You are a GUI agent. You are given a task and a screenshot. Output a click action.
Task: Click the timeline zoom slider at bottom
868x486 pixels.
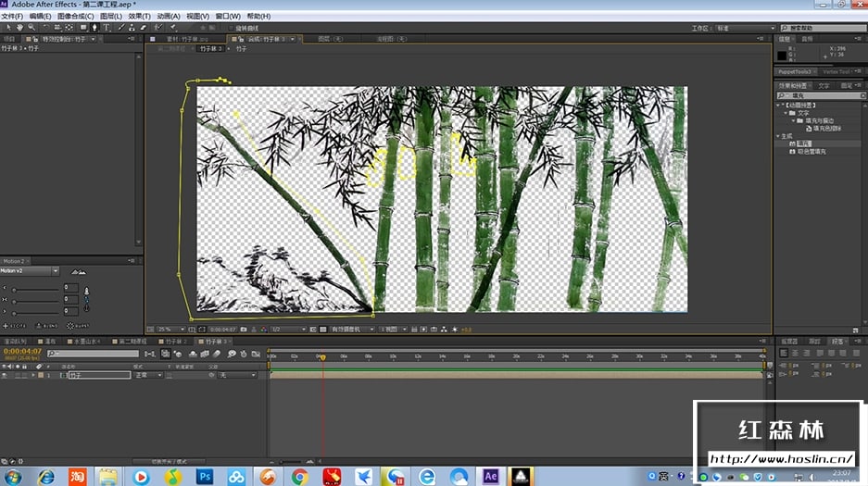click(x=290, y=462)
